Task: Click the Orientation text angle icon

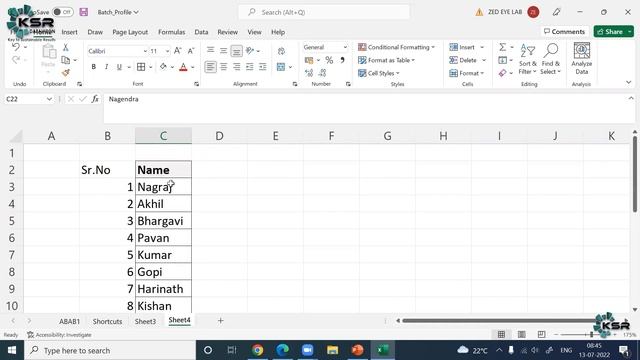Action: click(x=250, y=51)
